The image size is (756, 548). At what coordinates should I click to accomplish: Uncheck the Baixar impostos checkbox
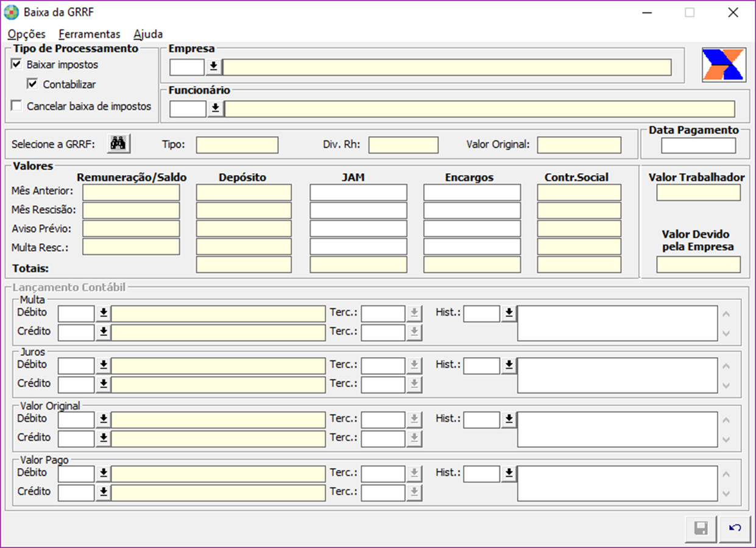pos(16,64)
